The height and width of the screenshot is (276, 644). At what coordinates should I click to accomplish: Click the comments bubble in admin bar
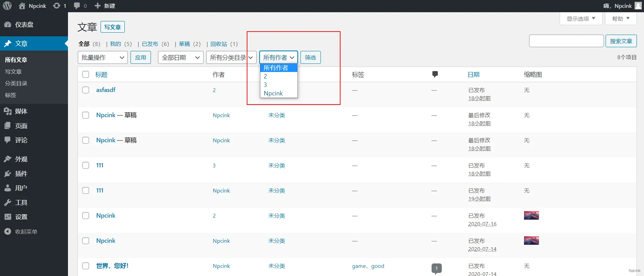[x=77, y=6]
